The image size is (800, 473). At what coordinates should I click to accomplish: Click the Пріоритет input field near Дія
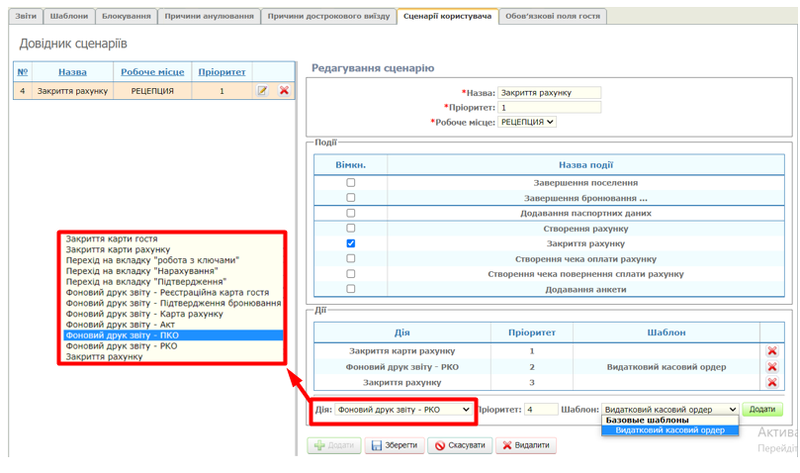coord(540,409)
